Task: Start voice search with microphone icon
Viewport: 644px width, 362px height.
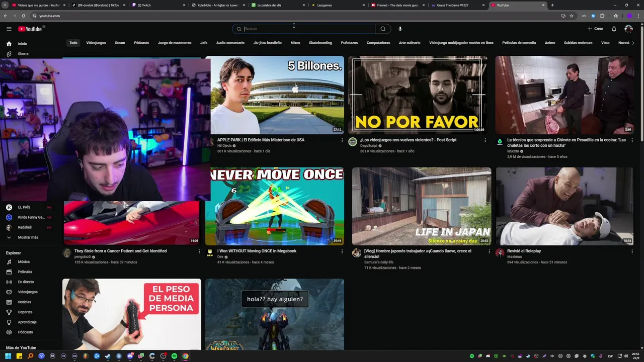Action: pos(400,29)
